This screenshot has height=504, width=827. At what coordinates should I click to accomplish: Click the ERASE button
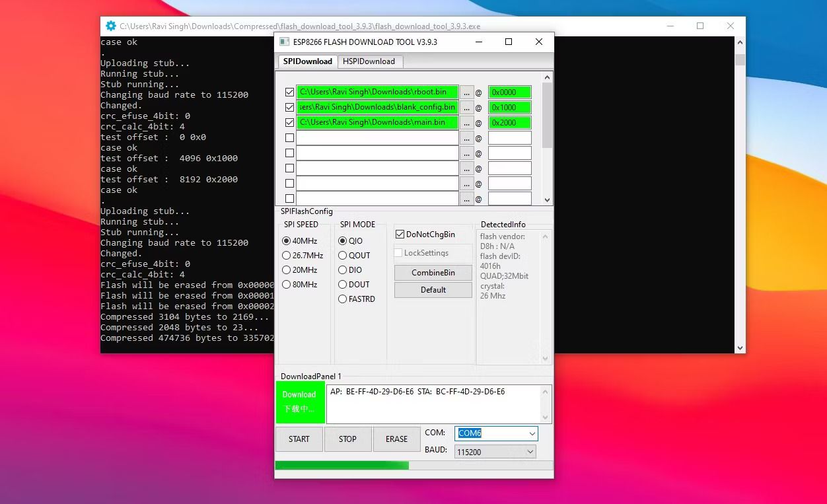[x=396, y=439]
